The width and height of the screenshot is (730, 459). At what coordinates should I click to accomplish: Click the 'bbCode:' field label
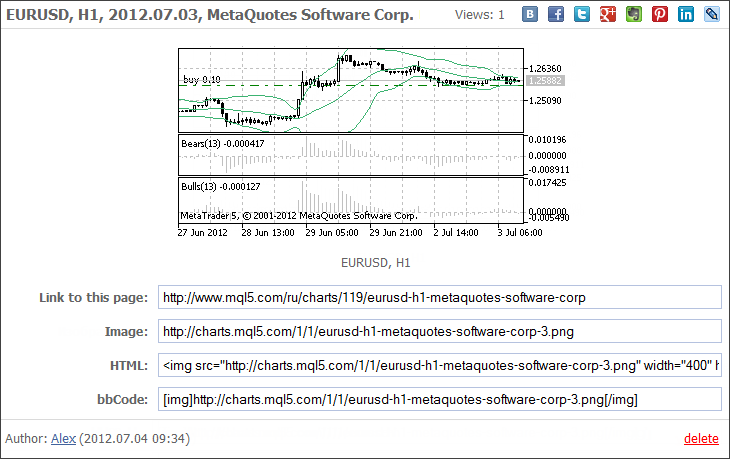coord(122,399)
